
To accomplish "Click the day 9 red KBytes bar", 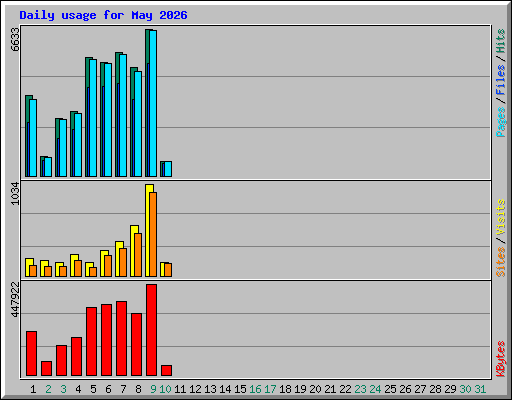I will [151, 330].
